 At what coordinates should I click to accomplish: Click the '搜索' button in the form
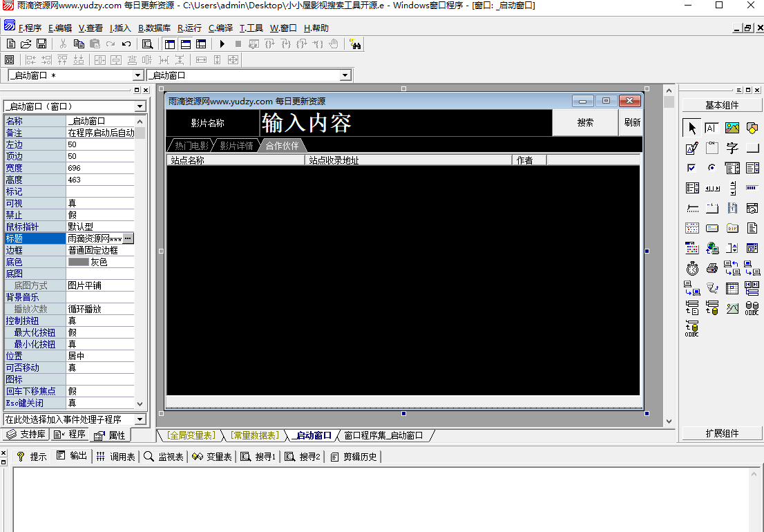pos(585,123)
